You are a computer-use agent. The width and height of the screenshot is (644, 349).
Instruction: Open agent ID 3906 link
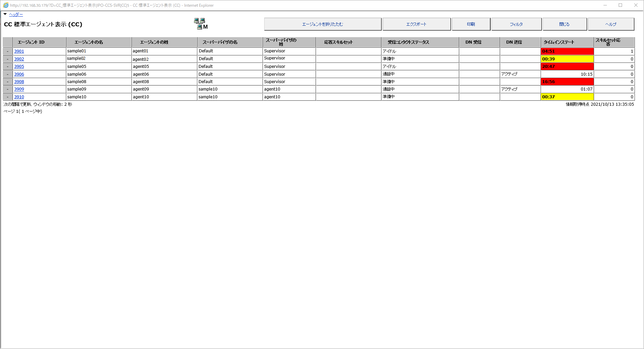point(19,74)
